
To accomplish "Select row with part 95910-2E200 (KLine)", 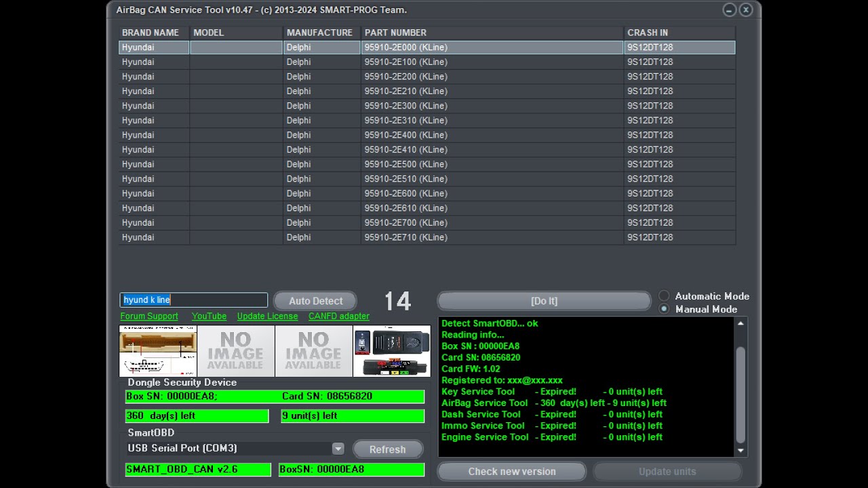I will [427, 77].
